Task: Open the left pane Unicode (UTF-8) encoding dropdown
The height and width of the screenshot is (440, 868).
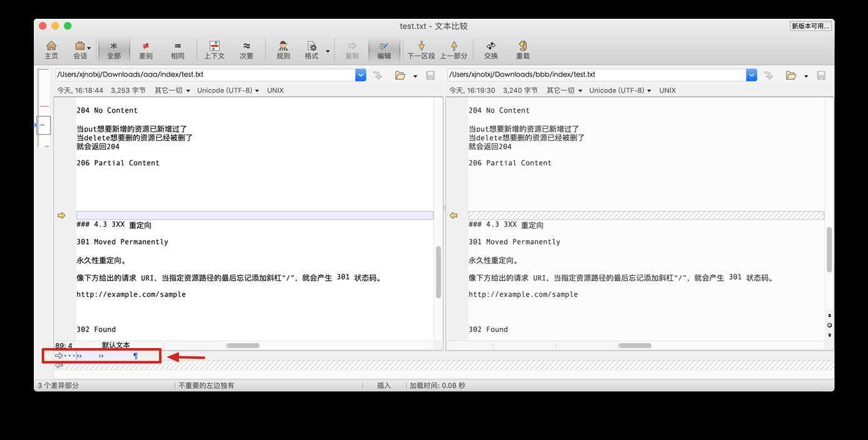Action: (x=228, y=90)
